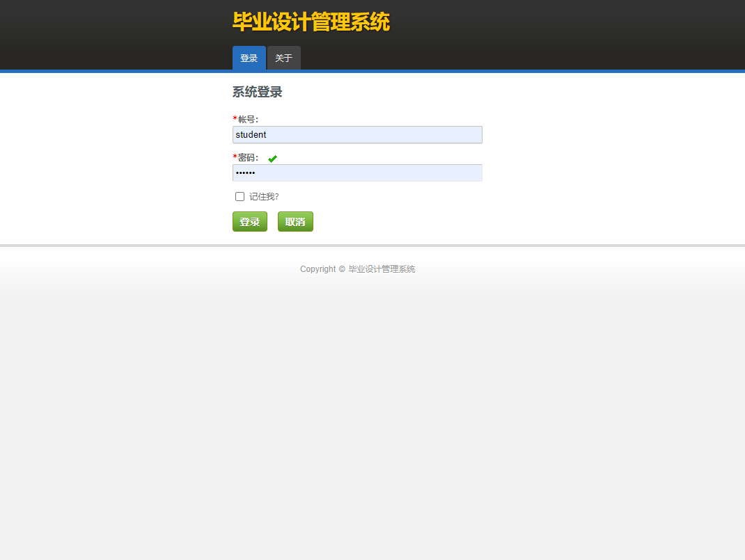
Task: Focus the 帐号 account input field
Action: tap(357, 134)
